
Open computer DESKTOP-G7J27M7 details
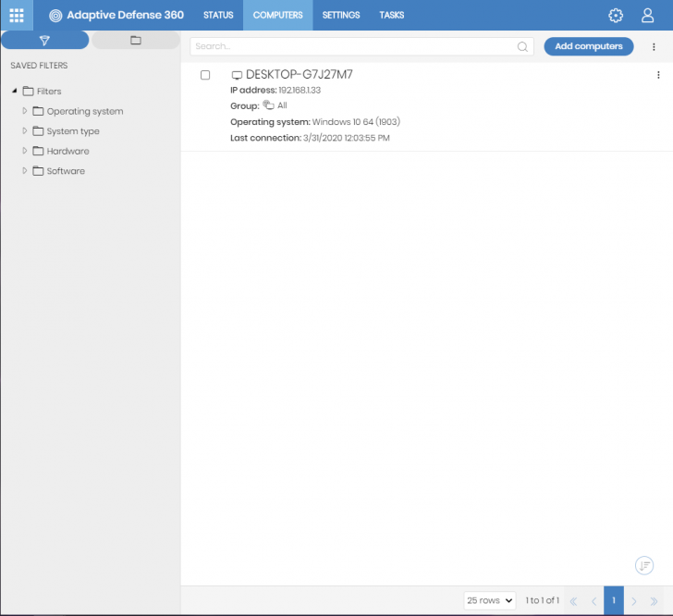(300, 75)
